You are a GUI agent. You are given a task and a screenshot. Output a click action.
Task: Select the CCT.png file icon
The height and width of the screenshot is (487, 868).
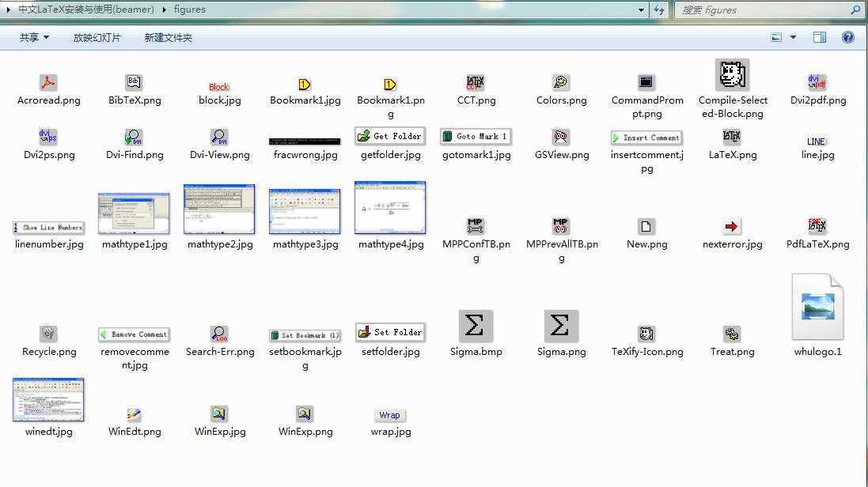(x=476, y=83)
